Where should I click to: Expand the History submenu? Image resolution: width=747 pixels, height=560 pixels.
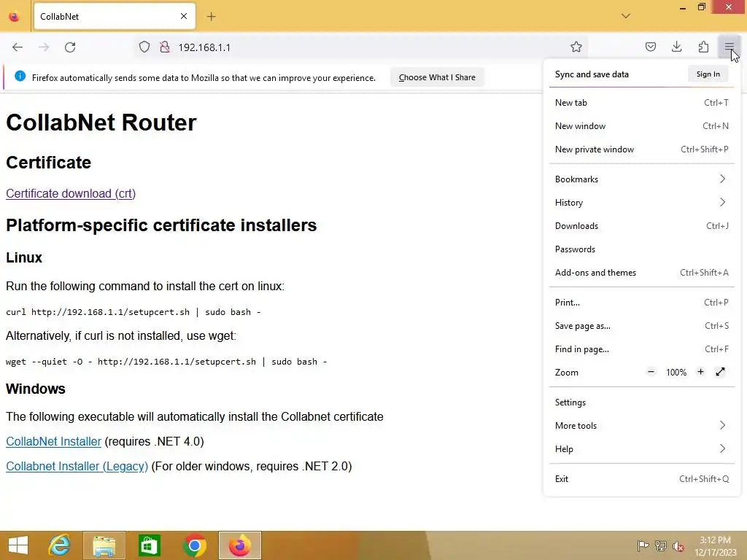pos(642,203)
